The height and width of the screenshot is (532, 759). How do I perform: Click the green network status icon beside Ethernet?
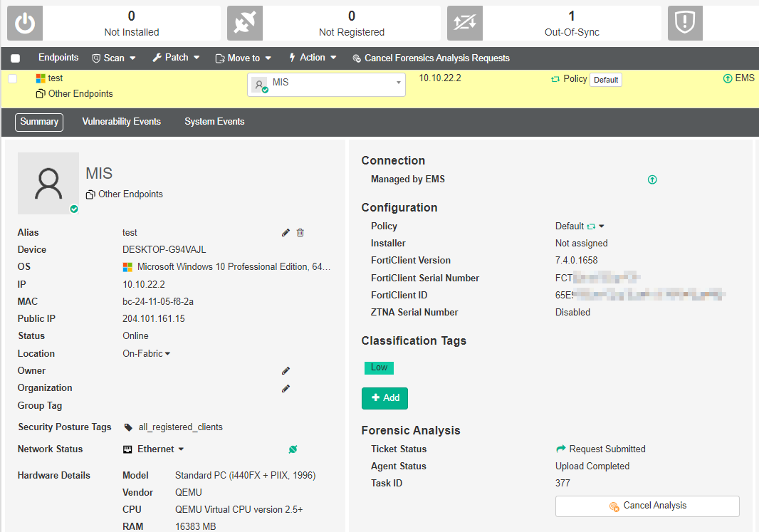(x=293, y=449)
